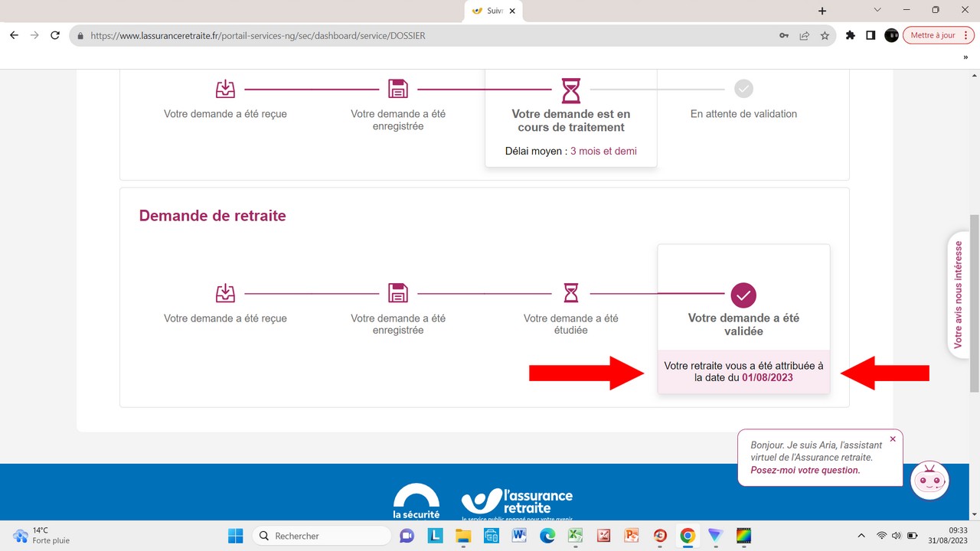The width and height of the screenshot is (980, 551).
Task: Open the Votre avis nous intéresse side tab
Action: (959, 295)
